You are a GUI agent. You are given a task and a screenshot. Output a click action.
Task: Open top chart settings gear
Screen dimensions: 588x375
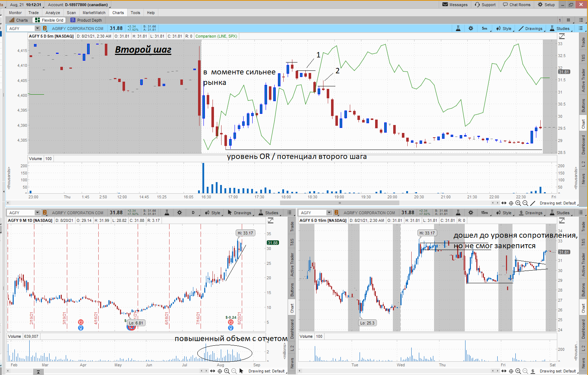pyautogui.click(x=471, y=29)
